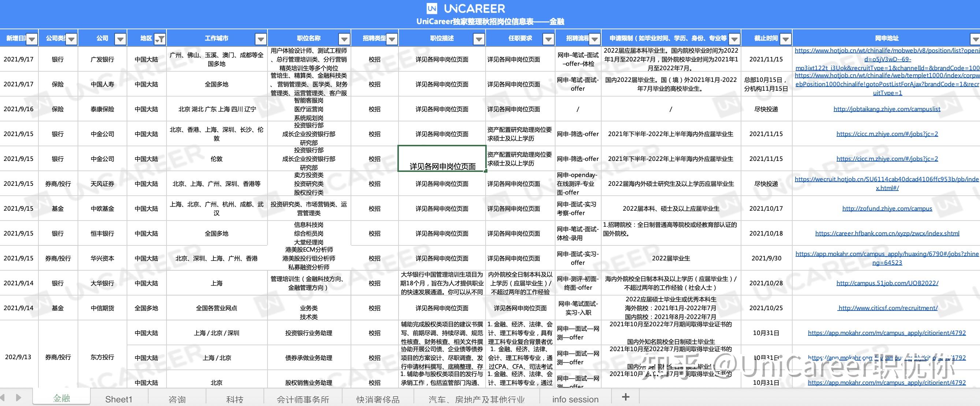The image size is (980, 406).
Task: Select the 2021/9/16 date cell
Action: pos(19,109)
